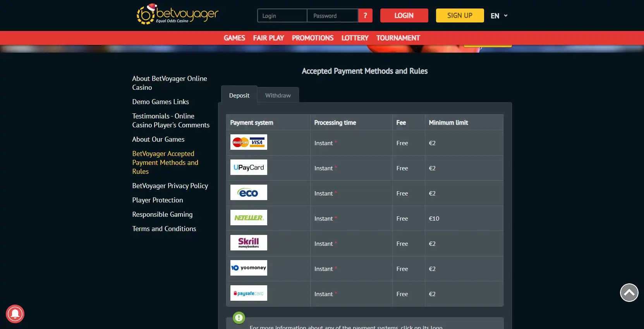Open the UPayCard payment logo
The height and width of the screenshot is (329, 644).
tap(249, 167)
